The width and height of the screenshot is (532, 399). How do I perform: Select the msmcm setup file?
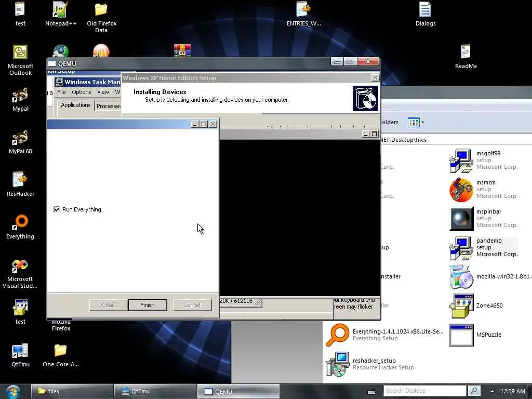484,189
